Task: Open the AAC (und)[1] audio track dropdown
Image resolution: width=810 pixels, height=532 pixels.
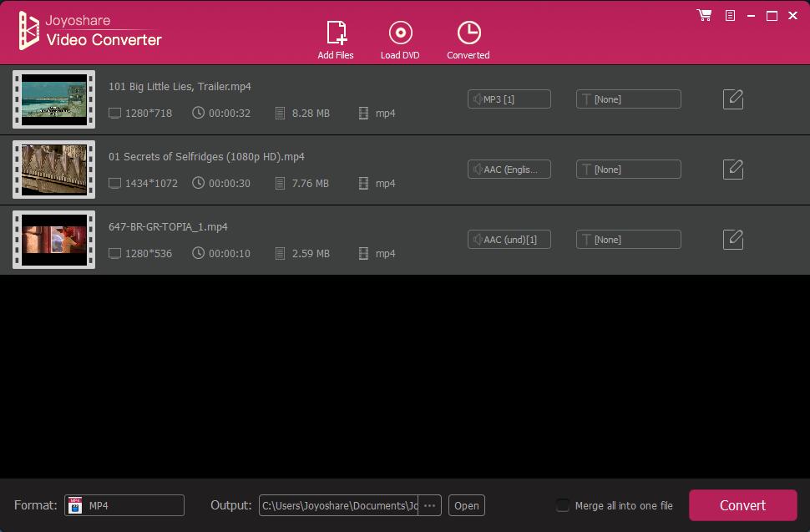Action: click(509, 240)
